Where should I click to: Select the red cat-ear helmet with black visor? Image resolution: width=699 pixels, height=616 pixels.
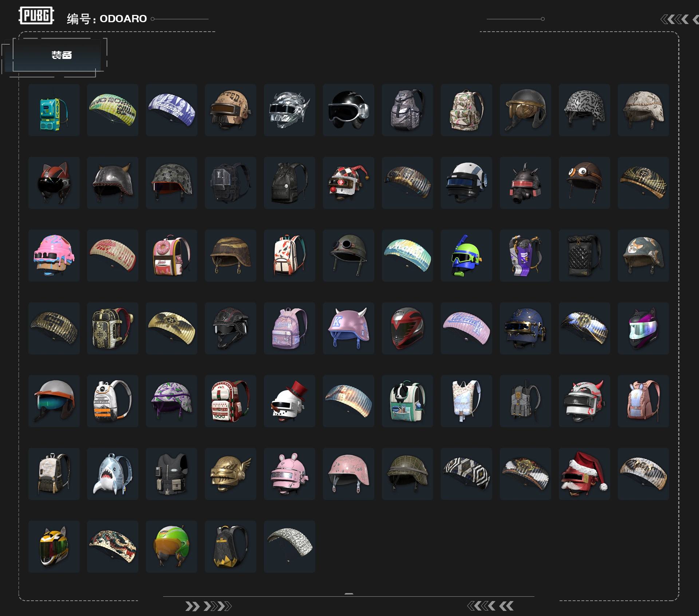[x=54, y=183]
